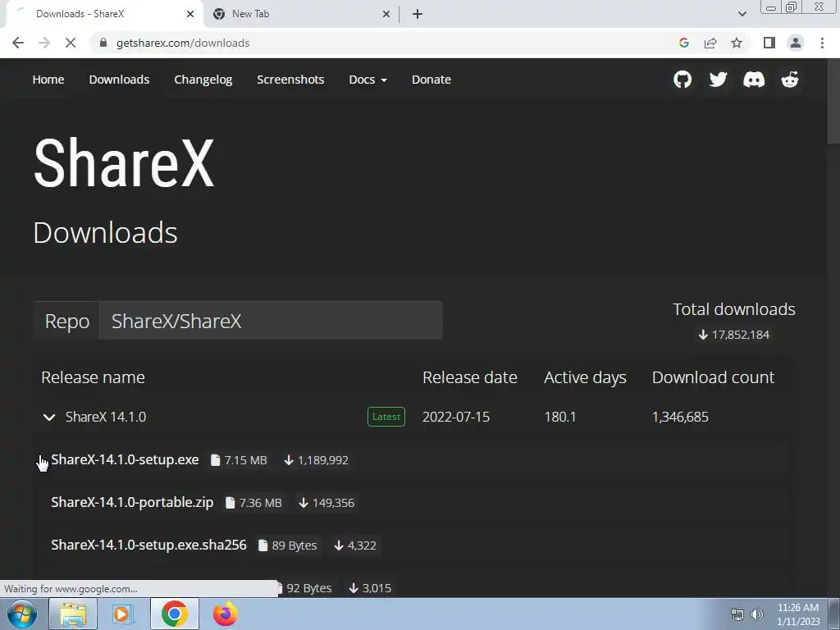Download ShareX-14.1.0-setup.exe
Viewport: 840px width, 630px height.
[125, 459]
